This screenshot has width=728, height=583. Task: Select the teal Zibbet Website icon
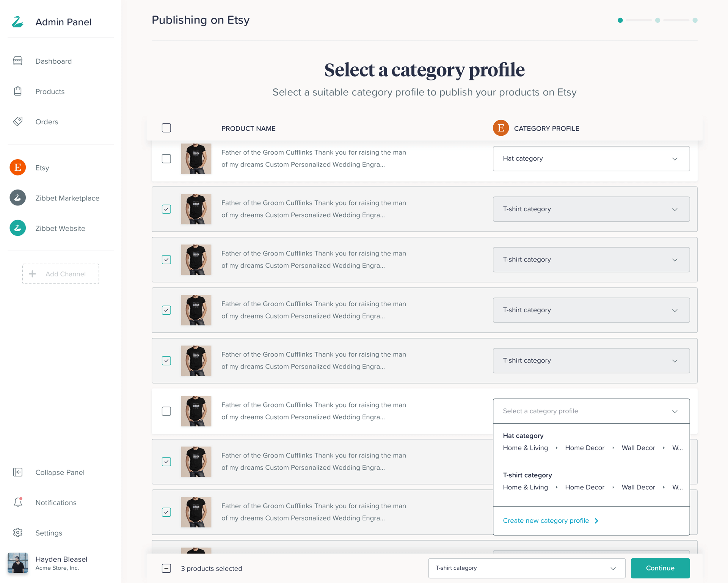[x=18, y=228]
